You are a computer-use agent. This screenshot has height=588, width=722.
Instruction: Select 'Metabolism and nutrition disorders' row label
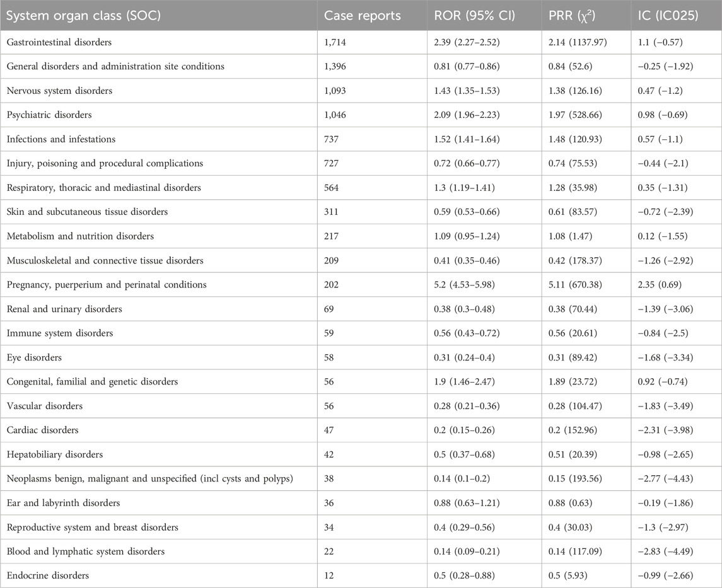pos(80,236)
